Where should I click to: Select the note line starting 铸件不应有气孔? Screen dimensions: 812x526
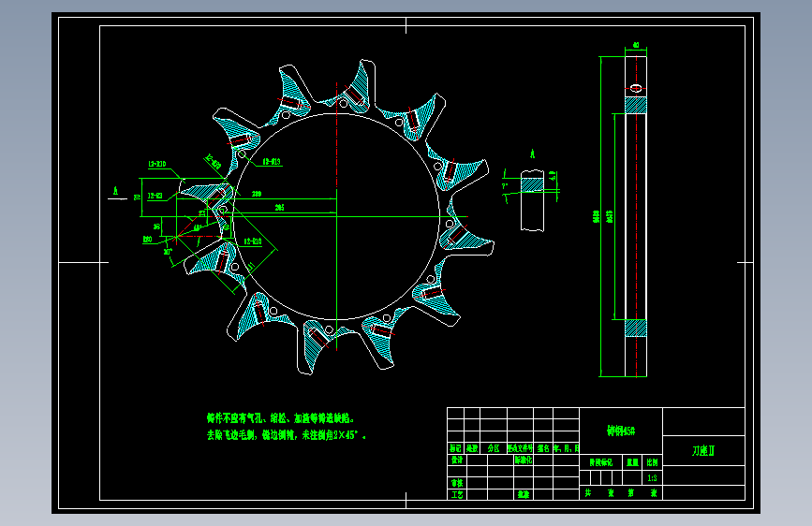[x=280, y=417]
